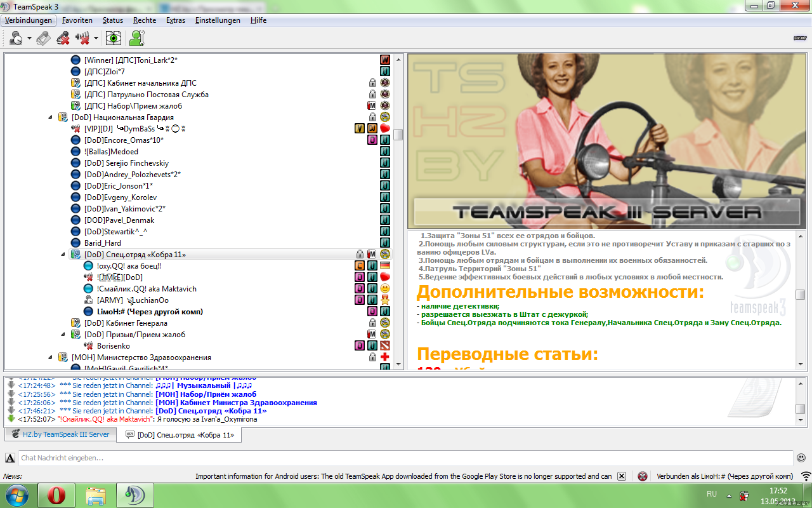Viewport: 812px width, 508px height.
Task: Open the Rechte menu
Action: tap(145, 20)
